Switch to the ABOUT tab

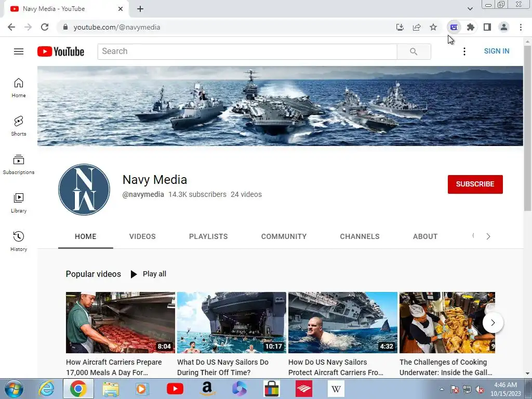click(x=425, y=236)
